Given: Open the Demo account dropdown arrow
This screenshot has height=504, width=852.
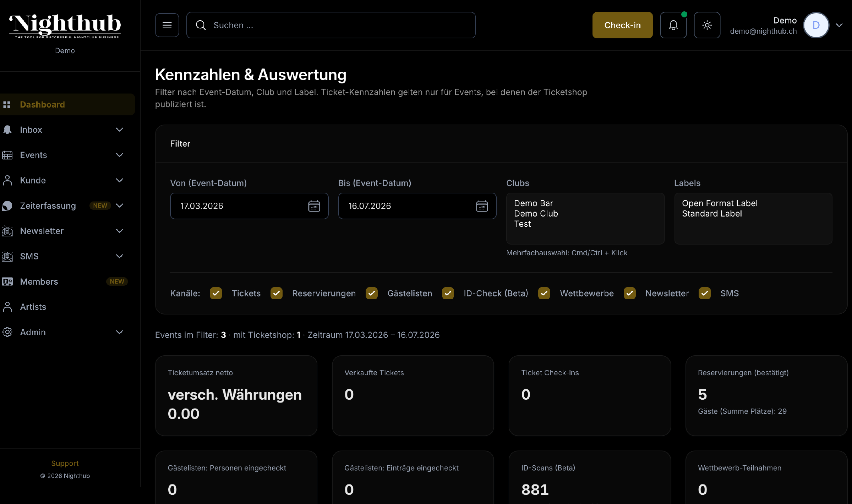Looking at the screenshot, I should [x=840, y=25].
